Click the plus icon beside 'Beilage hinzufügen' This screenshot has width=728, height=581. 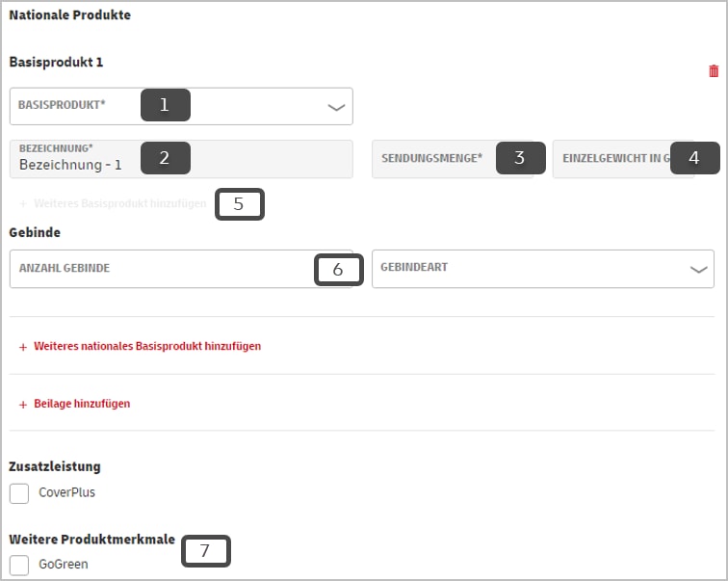[23, 404]
